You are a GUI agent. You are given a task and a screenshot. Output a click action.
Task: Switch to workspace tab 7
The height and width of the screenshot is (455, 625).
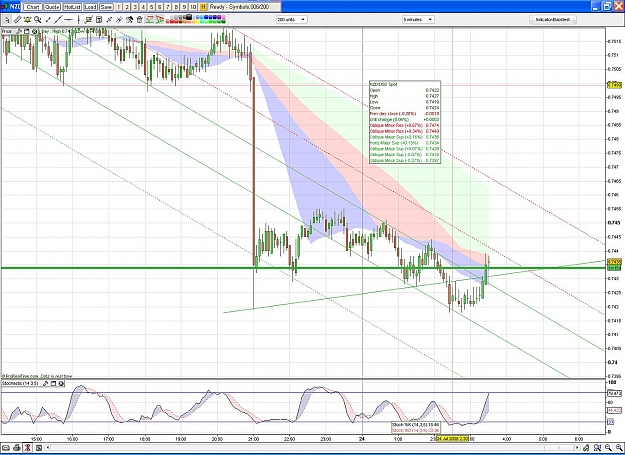(x=168, y=7)
